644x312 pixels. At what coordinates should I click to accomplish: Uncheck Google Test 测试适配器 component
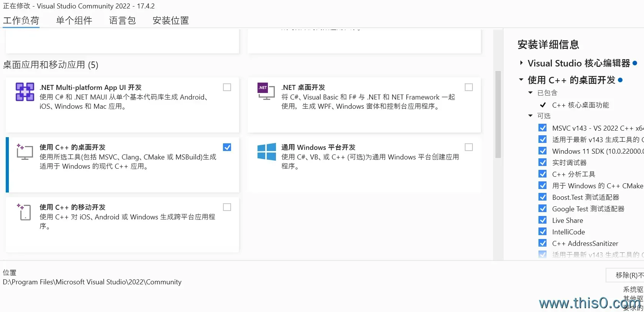(x=543, y=209)
